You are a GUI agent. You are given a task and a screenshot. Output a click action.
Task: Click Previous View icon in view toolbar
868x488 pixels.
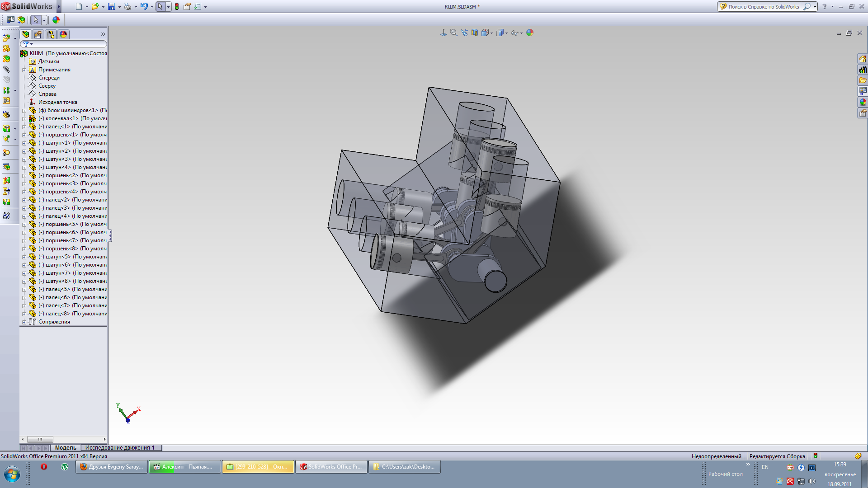464,33
